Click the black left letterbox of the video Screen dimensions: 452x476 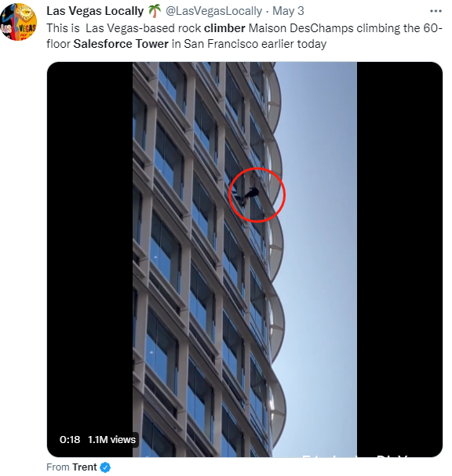tap(90, 260)
